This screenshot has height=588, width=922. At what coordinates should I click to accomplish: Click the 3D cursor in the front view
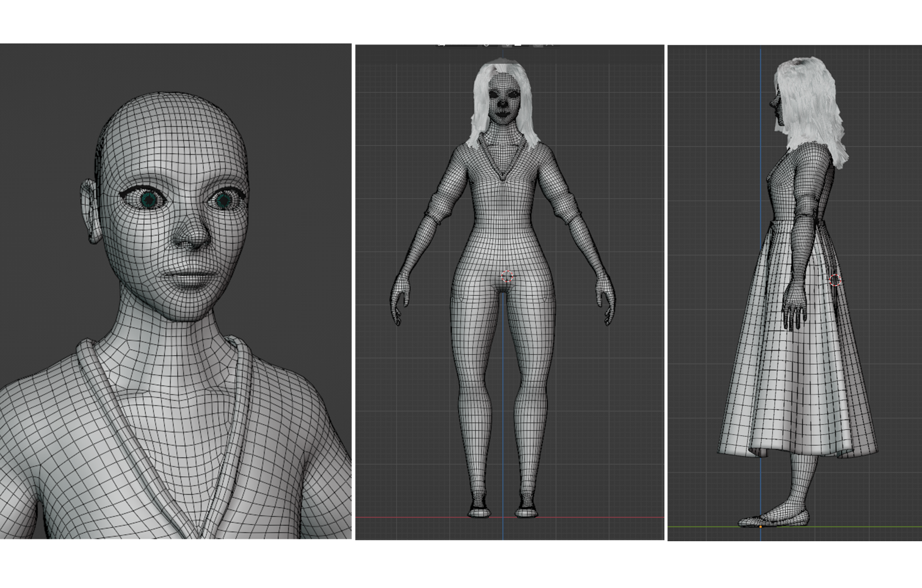point(507,276)
